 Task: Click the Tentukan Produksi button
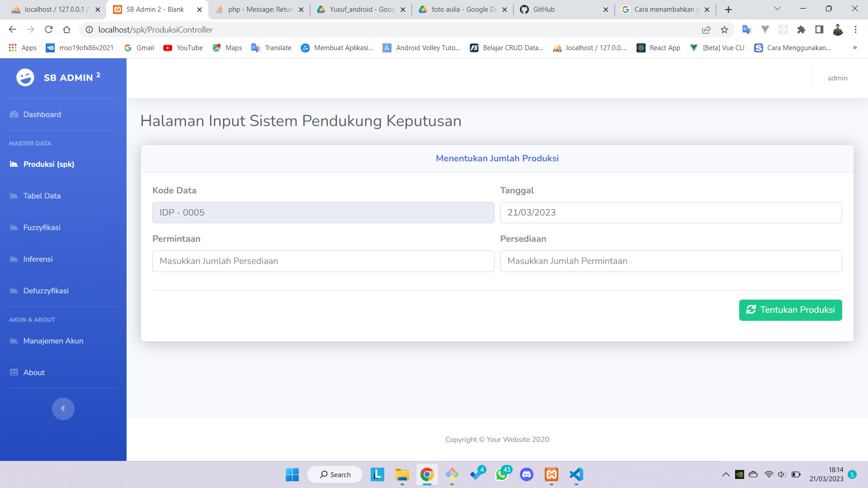click(790, 310)
